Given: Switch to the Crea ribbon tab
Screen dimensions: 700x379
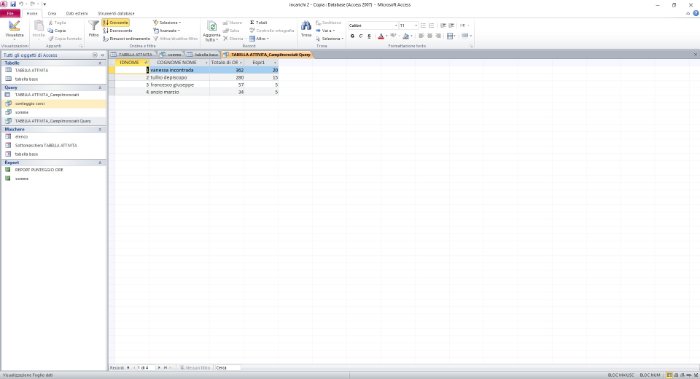Looking at the screenshot, I should click(52, 13).
